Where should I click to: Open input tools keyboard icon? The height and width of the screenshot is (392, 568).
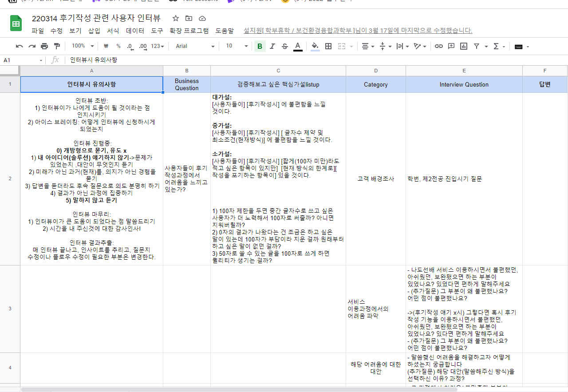pos(518,47)
